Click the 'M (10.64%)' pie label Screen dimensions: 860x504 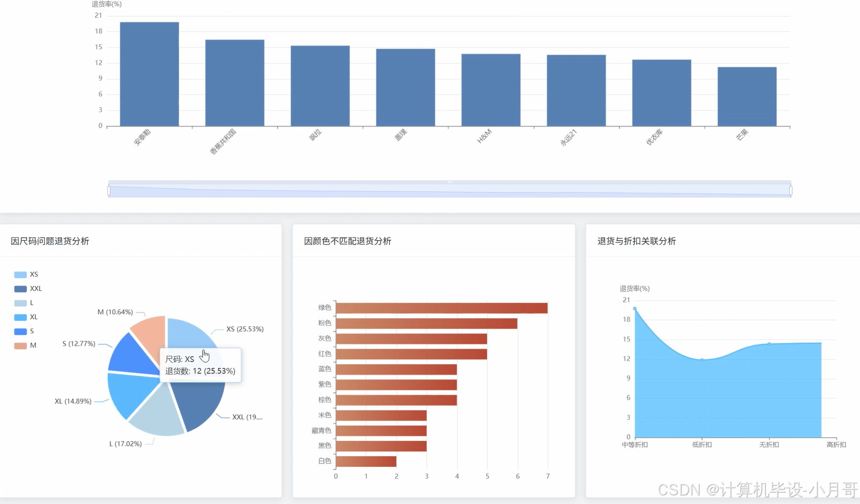[115, 312]
